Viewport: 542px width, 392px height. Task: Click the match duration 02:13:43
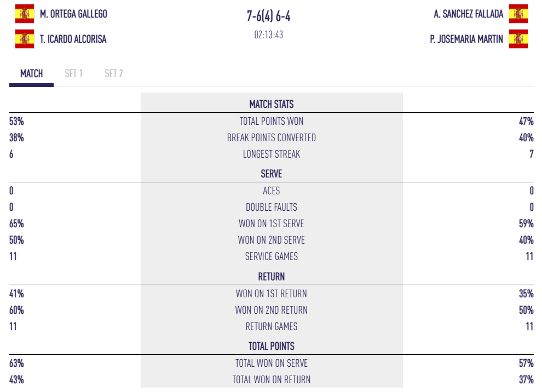[x=269, y=35]
